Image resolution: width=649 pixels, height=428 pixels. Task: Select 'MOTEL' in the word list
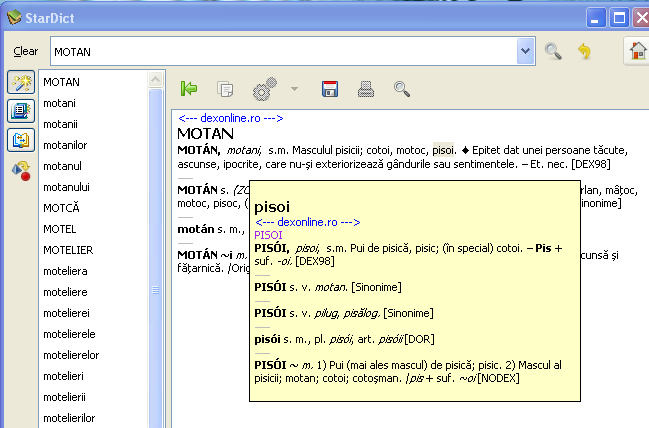pos(60,229)
